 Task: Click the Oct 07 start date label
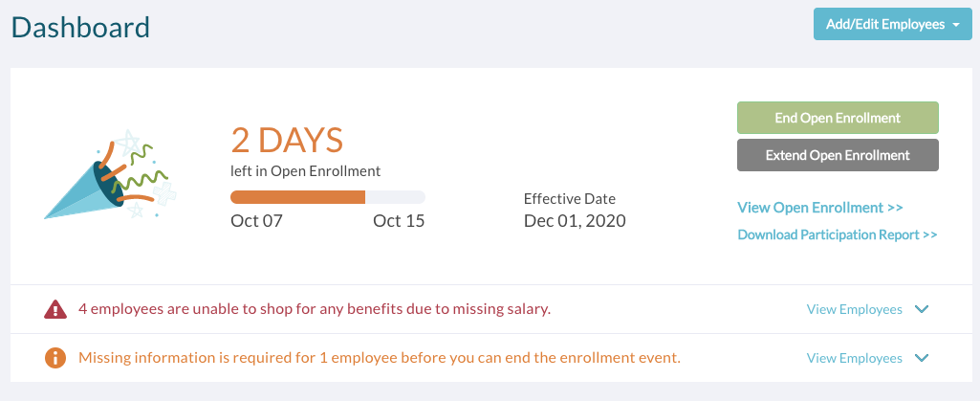pos(257,221)
